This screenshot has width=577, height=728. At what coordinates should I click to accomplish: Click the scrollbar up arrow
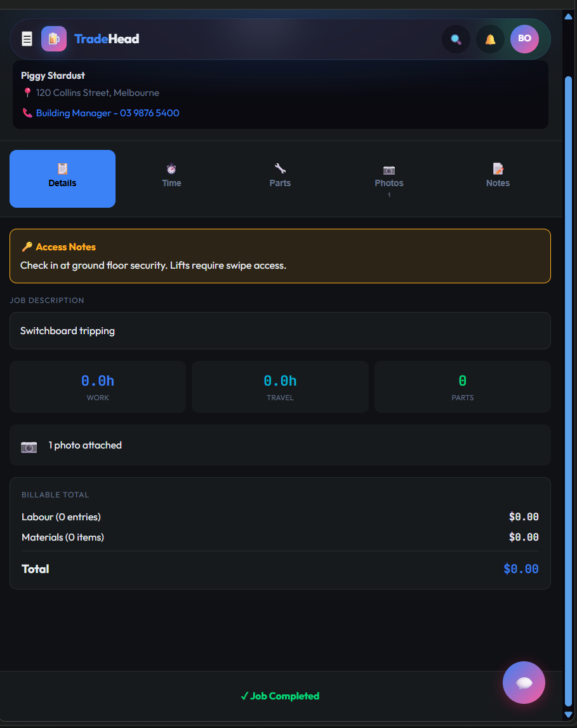click(568, 17)
